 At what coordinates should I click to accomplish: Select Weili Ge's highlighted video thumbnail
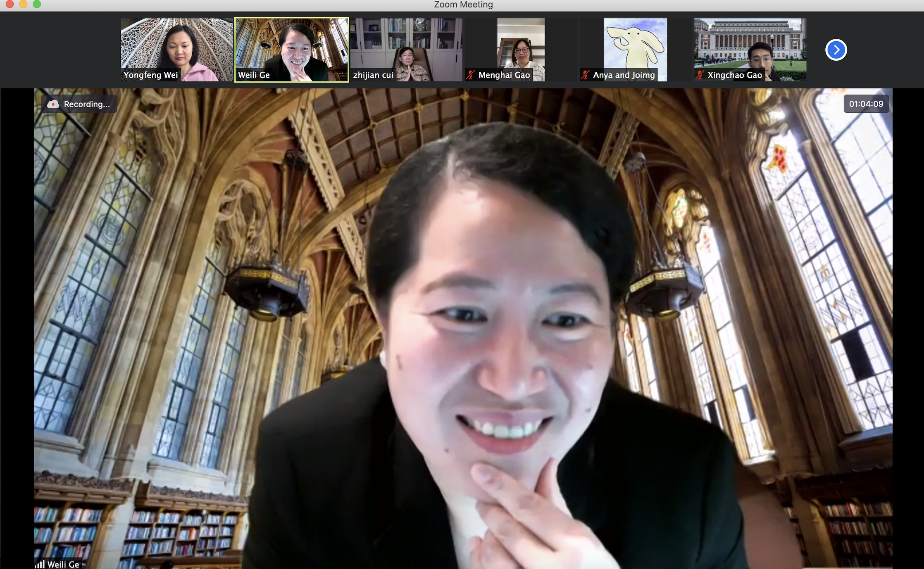click(x=292, y=50)
